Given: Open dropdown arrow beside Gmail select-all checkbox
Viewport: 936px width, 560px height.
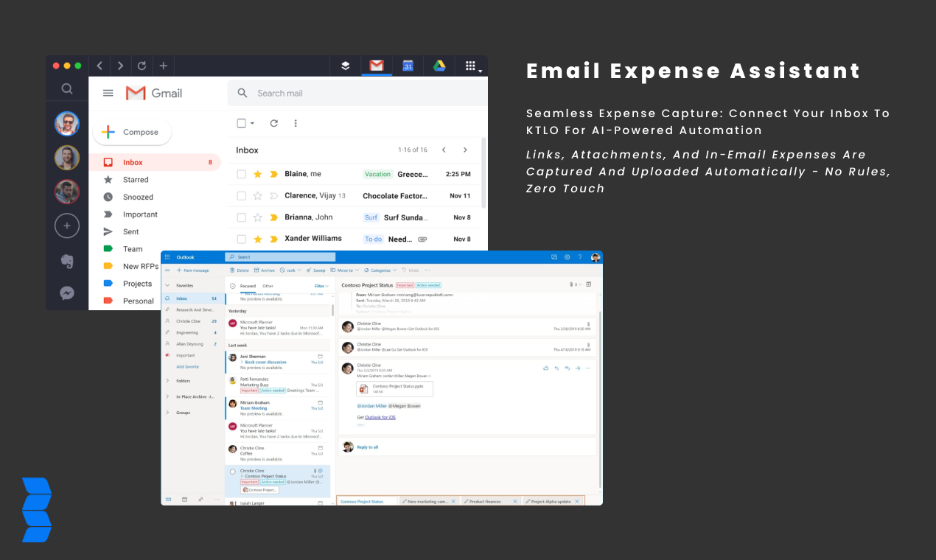Looking at the screenshot, I should 252,123.
